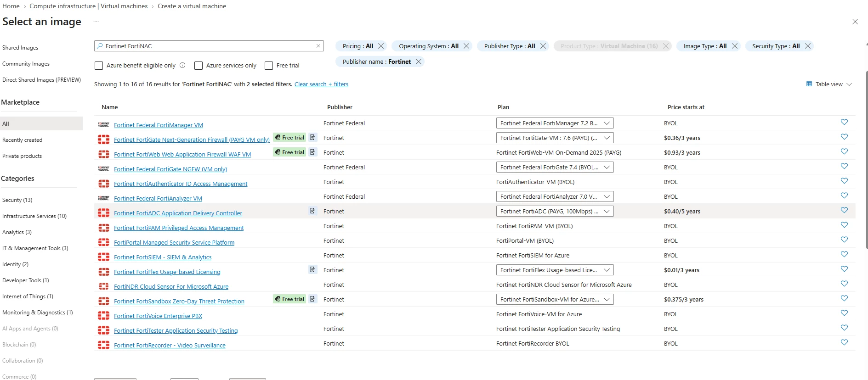Favorite the FortiGate Next-Generation Firewall heart icon

tap(844, 137)
